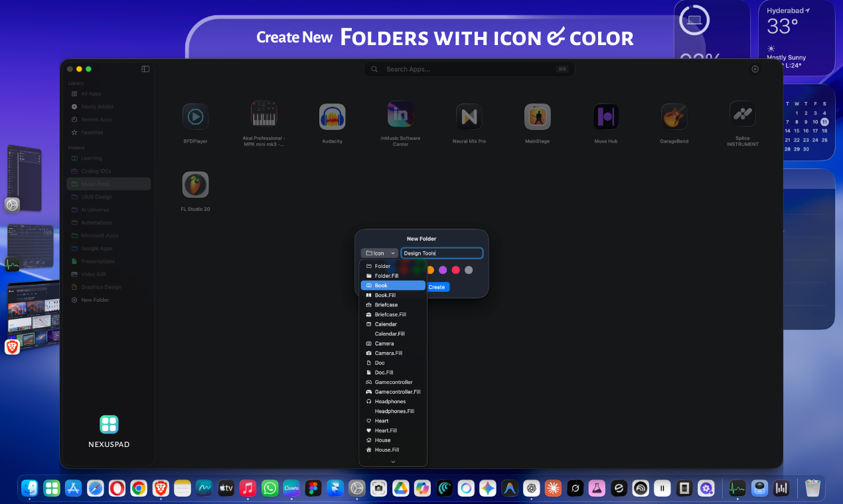Open the GarageBand app icon
The width and height of the screenshot is (843, 504).
pyautogui.click(x=674, y=117)
